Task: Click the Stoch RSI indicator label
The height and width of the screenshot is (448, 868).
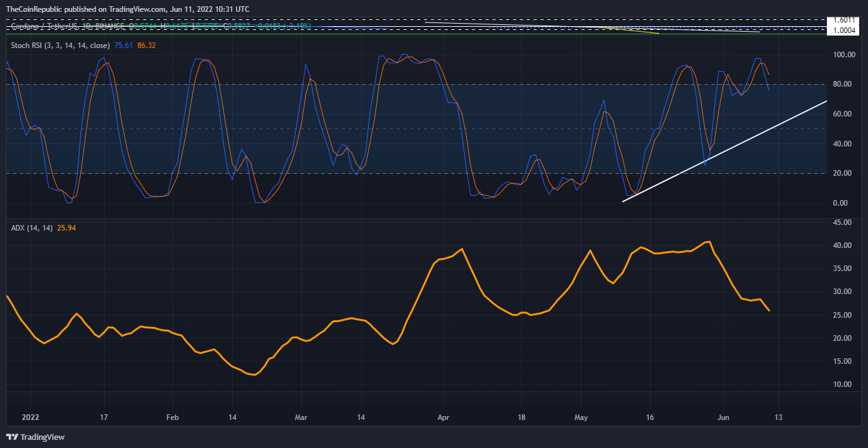Action: pos(60,45)
